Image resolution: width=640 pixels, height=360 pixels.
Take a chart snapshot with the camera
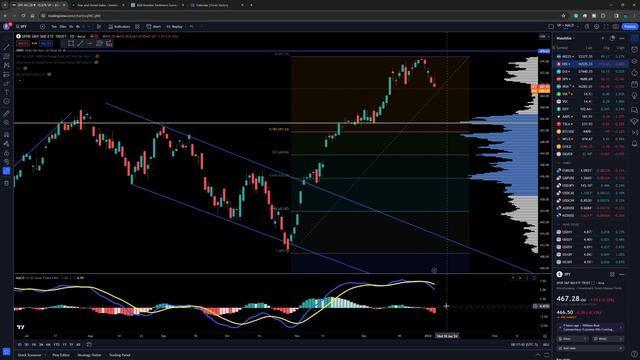click(x=615, y=27)
